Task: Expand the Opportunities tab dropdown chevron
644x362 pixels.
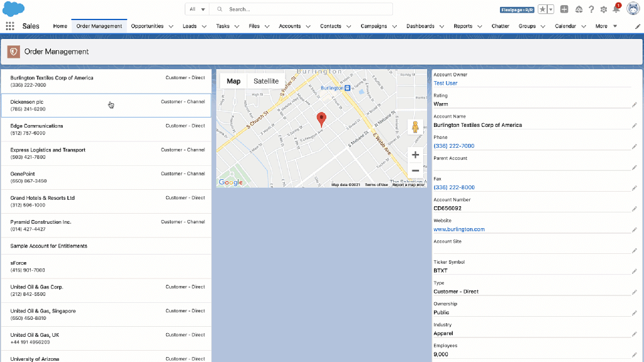Action: [x=170, y=26]
